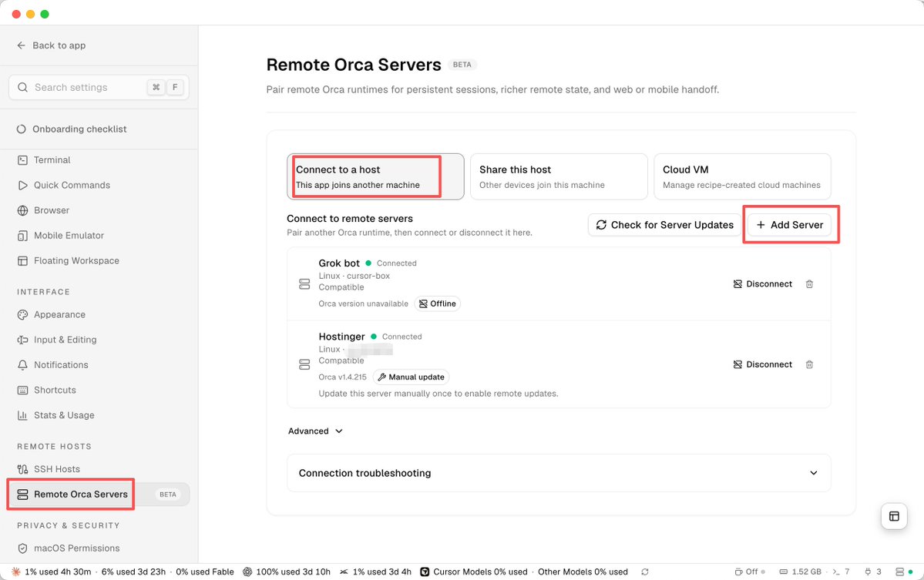This screenshot has width=924, height=580.
Task: Open Notifications settings
Action: [53, 364]
